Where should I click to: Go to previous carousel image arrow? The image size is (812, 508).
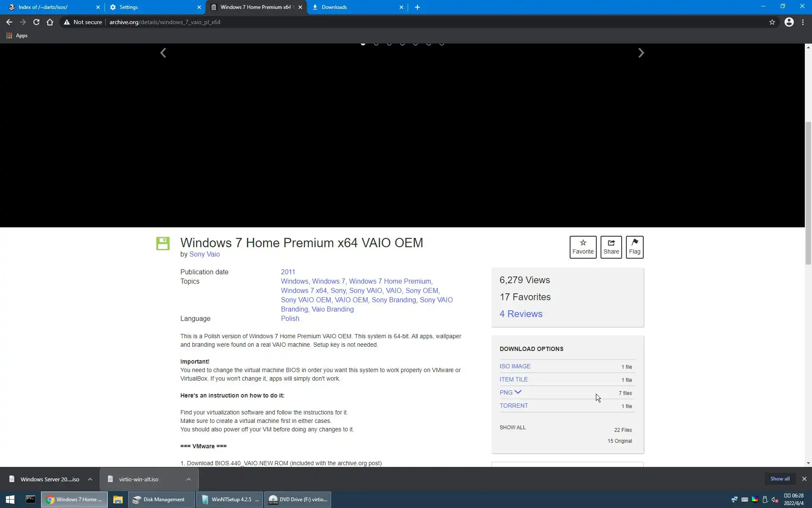pos(163,53)
